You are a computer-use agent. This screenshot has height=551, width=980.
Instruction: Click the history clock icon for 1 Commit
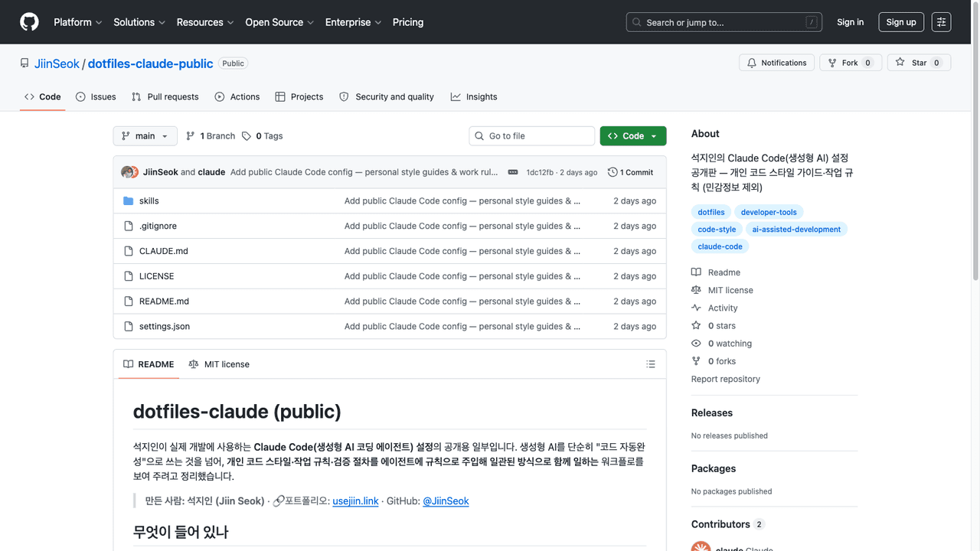612,172
